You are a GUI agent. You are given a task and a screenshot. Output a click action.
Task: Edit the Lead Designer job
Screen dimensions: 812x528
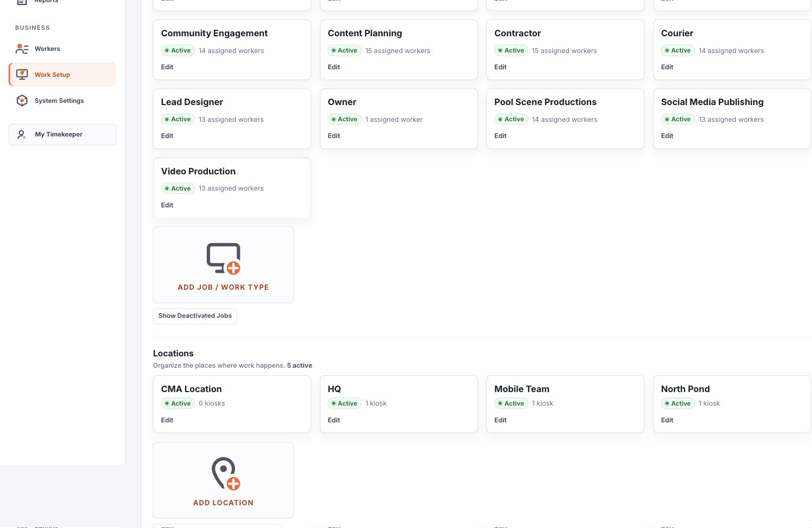167,136
